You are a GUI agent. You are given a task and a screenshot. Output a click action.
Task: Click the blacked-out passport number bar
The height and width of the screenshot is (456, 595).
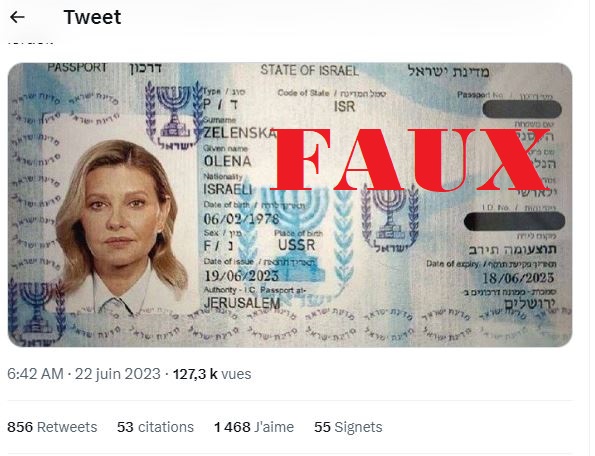[522, 109]
